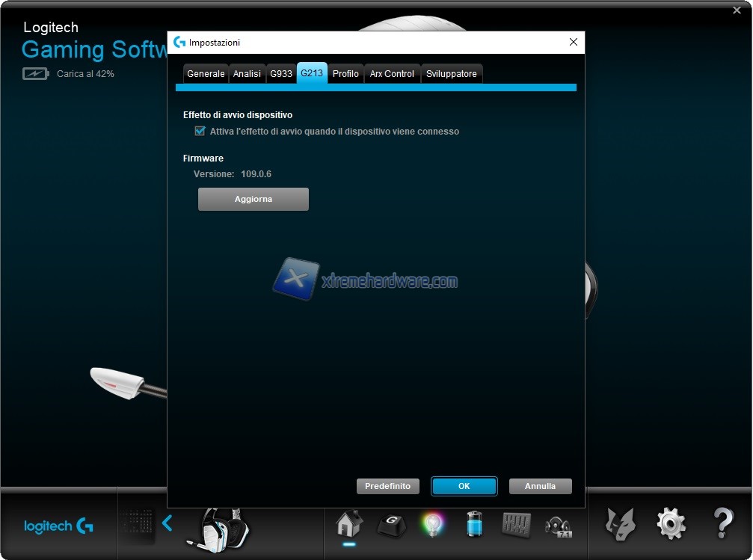The width and height of the screenshot is (753, 560).
Task: Switch to the Sviluppatore tab
Action: [451, 74]
